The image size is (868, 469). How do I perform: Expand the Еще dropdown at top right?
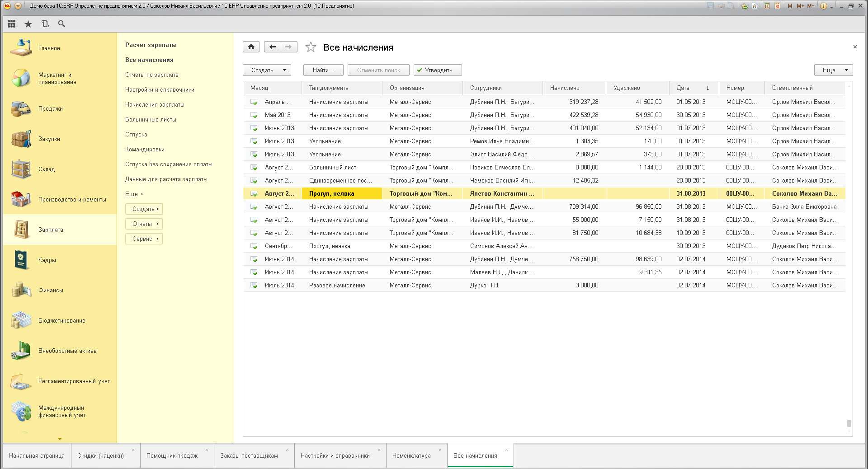coord(834,70)
